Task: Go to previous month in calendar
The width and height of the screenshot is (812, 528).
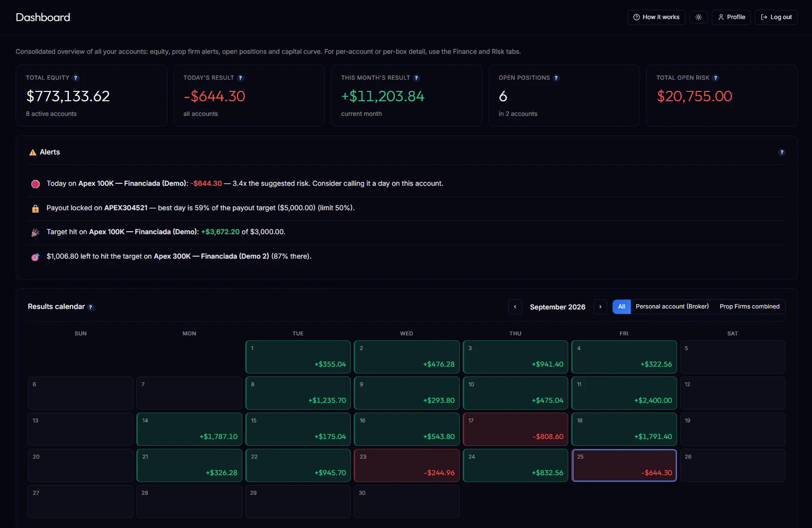Action: [x=515, y=307]
